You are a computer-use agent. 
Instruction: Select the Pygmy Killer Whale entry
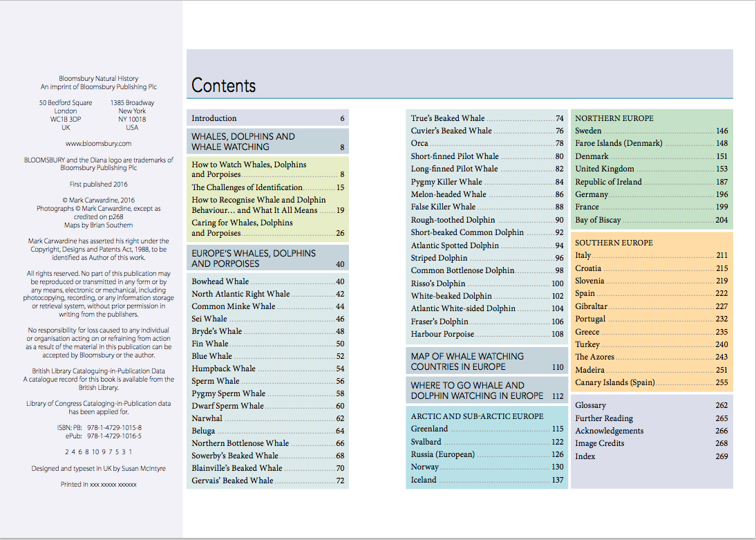click(487, 182)
